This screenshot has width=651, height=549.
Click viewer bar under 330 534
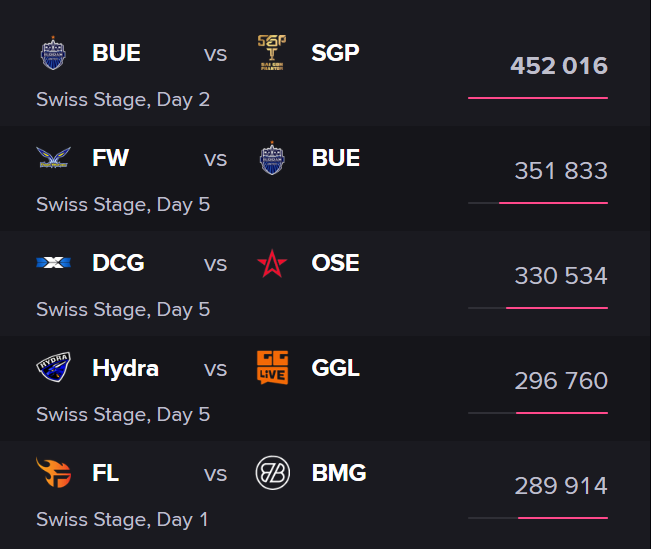tap(538, 308)
